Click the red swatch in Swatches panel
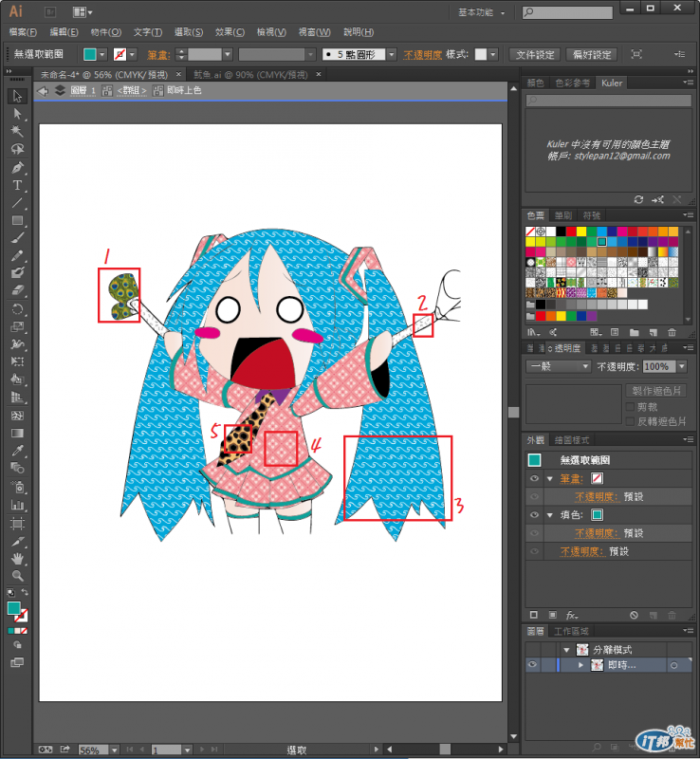The height and width of the screenshot is (759, 700). click(x=571, y=231)
